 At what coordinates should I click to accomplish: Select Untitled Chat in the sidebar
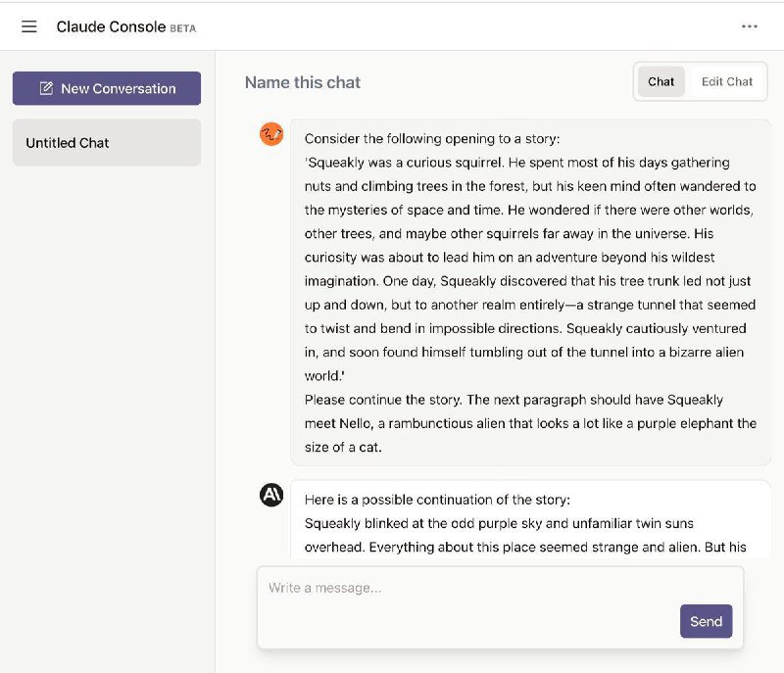106,143
